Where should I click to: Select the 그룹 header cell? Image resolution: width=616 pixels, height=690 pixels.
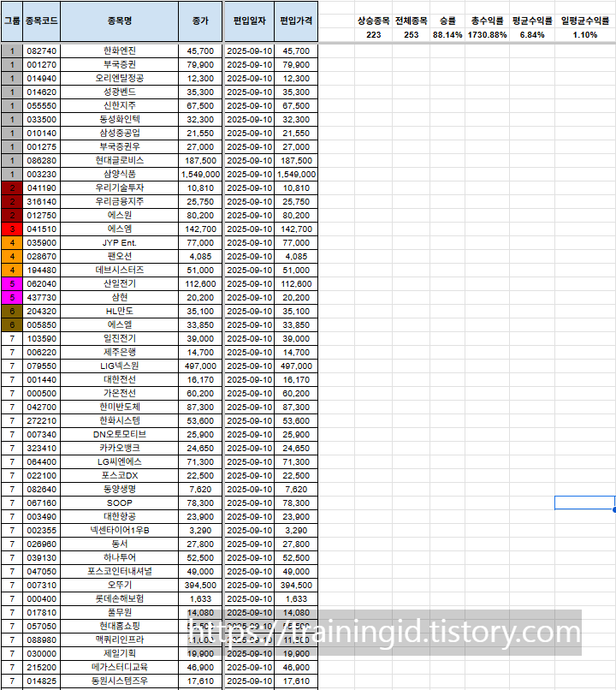point(12,21)
